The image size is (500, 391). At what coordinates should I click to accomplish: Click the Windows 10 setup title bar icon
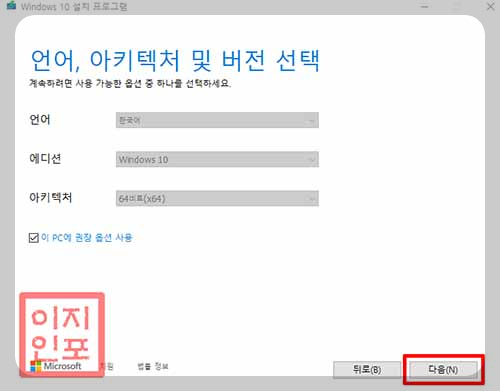12,5
